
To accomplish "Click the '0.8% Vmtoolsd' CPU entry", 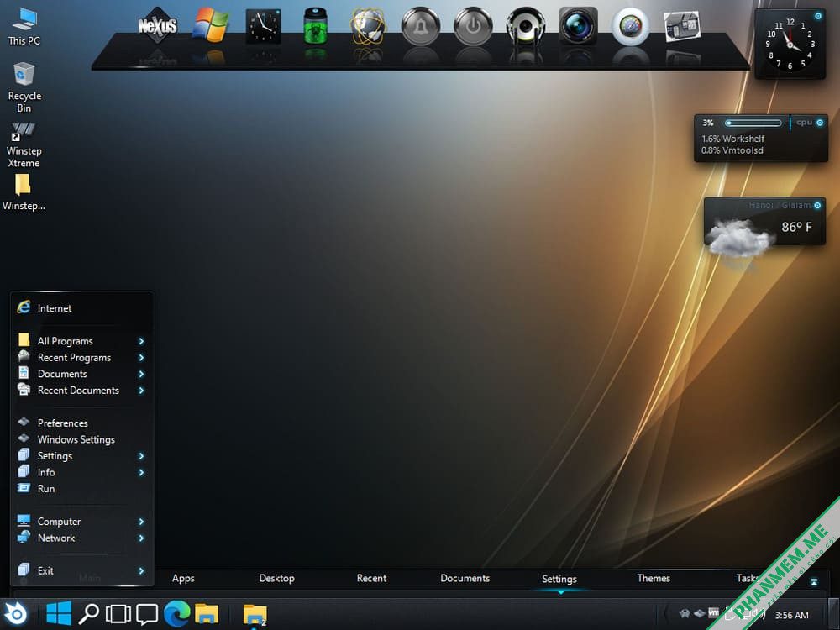I will [732, 150].
